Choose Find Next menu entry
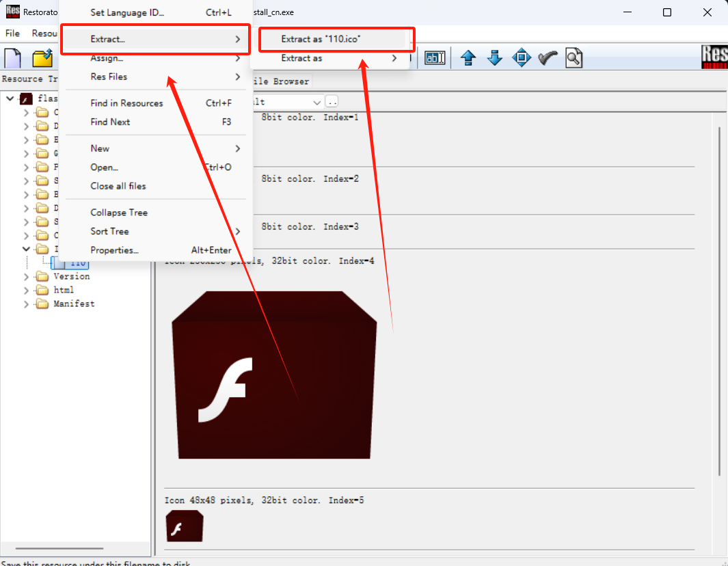Viewport: 728px width, 566px height. coord(156,122)
